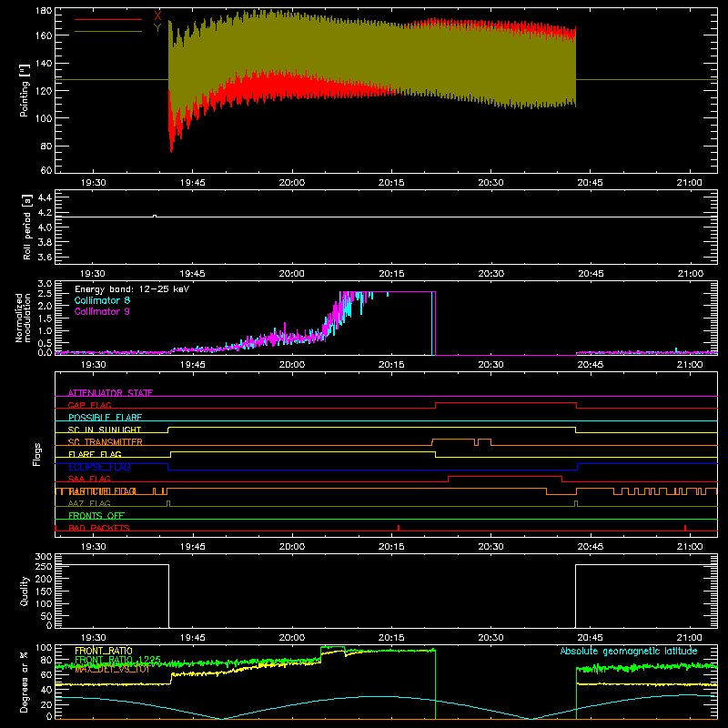This screenshot has width=728, height=728.
Task: Click the 19:45 tick label under Quality panel
Action: [x=192, y=638]
